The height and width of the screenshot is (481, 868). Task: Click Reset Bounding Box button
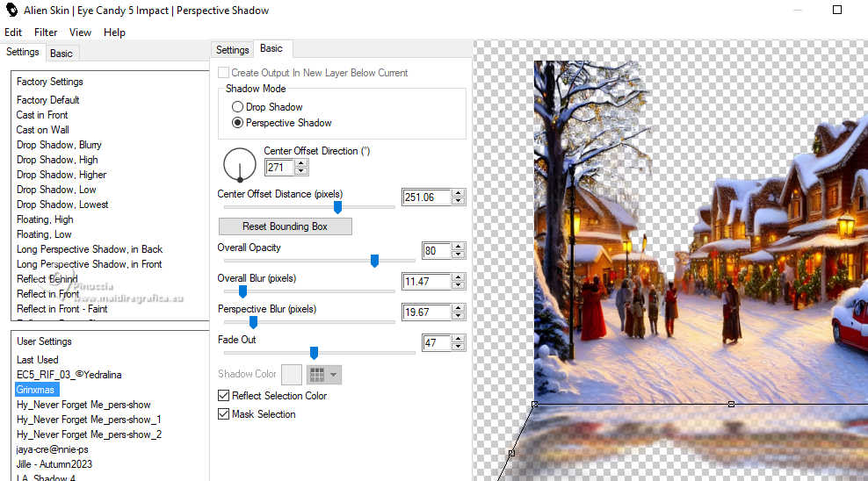[x=286, y=226]
